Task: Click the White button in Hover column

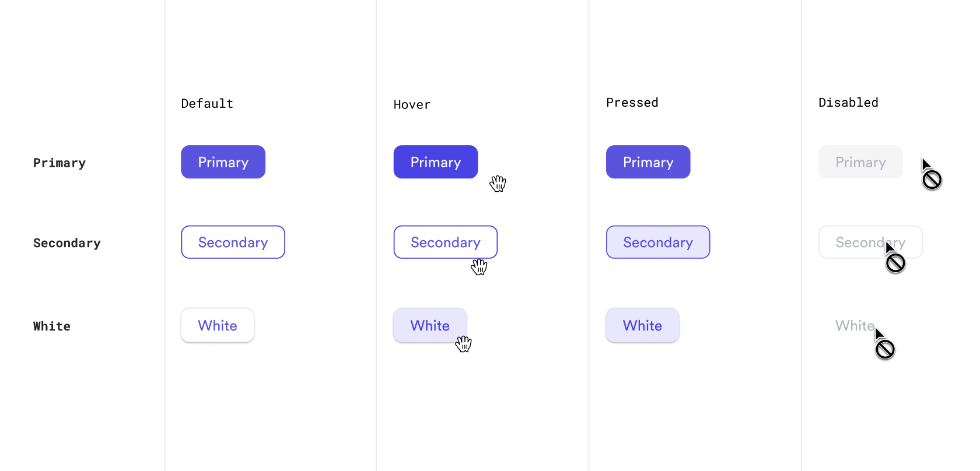Action: (x=429, y=325)
